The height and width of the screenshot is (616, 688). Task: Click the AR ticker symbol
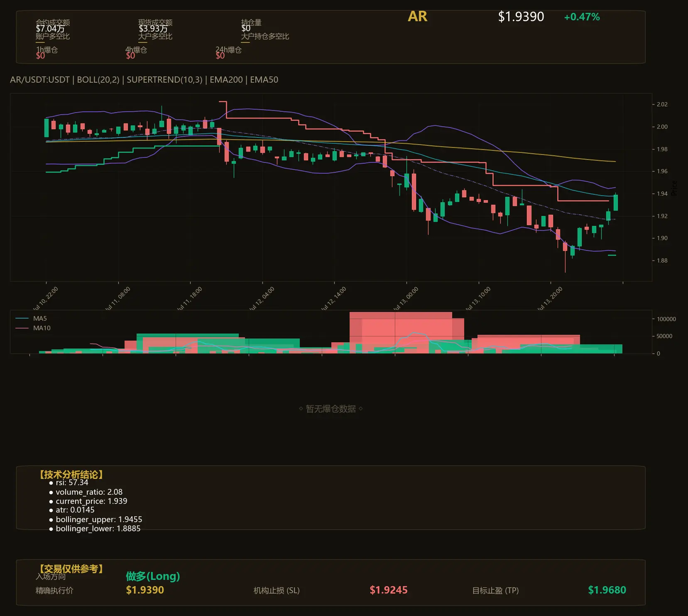pyautogui.click(x=417, y=17)
